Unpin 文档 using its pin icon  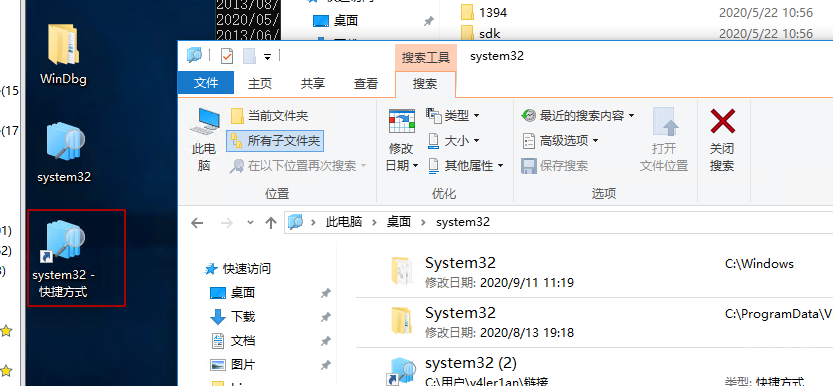(326, 341)
